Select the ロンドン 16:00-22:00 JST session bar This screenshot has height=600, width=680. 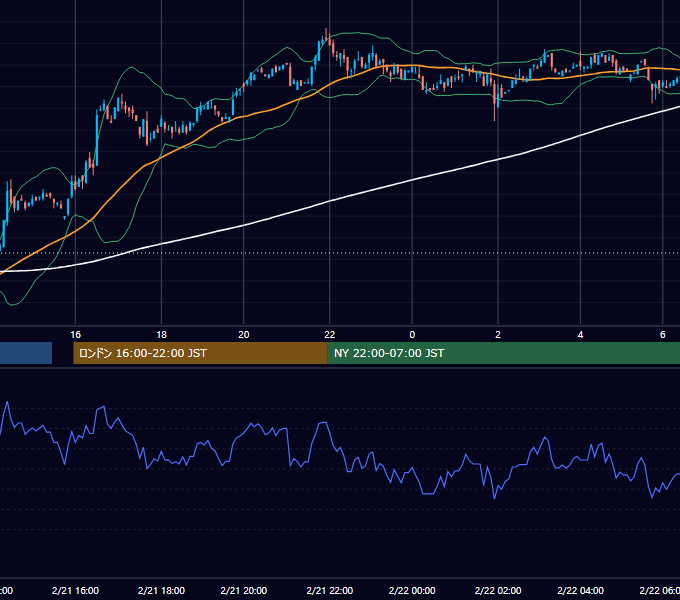click(x=200, y=353)
